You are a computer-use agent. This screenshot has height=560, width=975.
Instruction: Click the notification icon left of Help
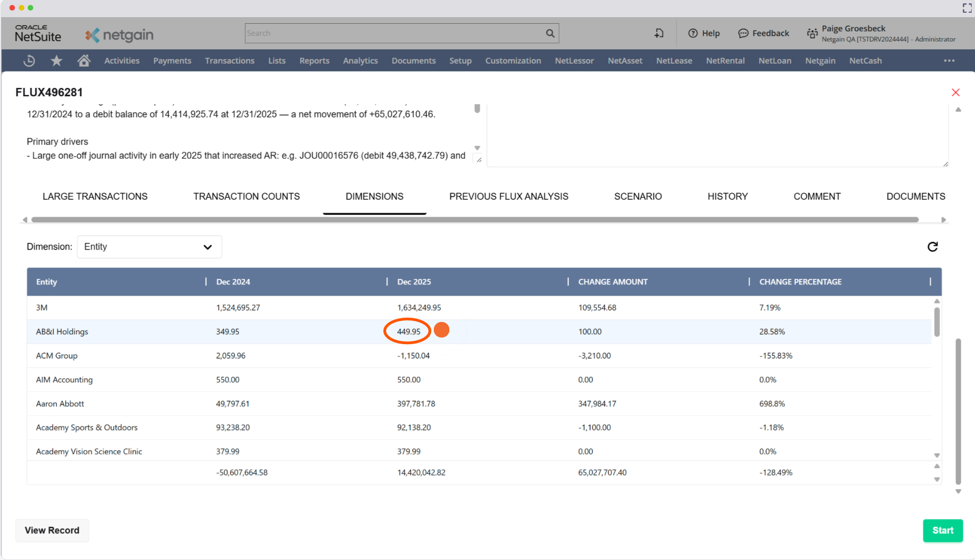click(x=658, y=33)
